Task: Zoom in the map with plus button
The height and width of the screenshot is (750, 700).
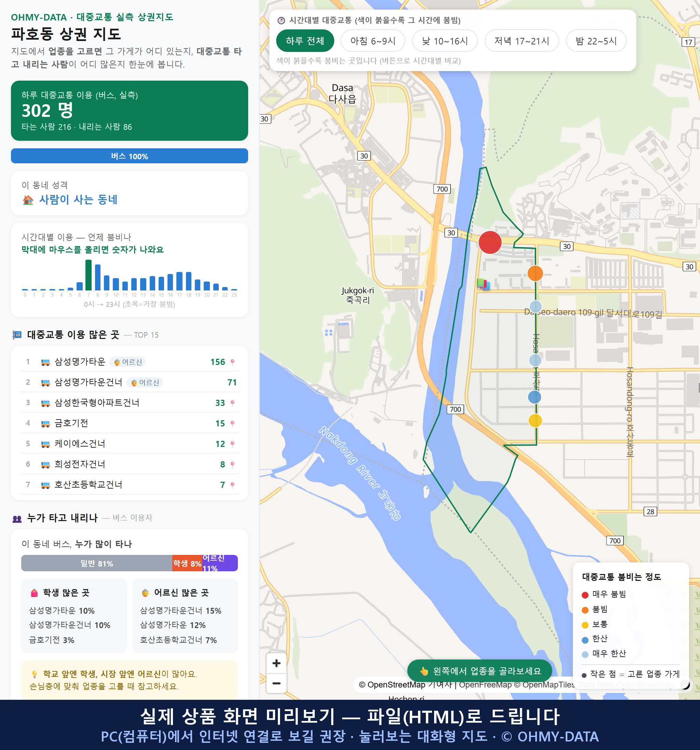Action: pos(276,663)
